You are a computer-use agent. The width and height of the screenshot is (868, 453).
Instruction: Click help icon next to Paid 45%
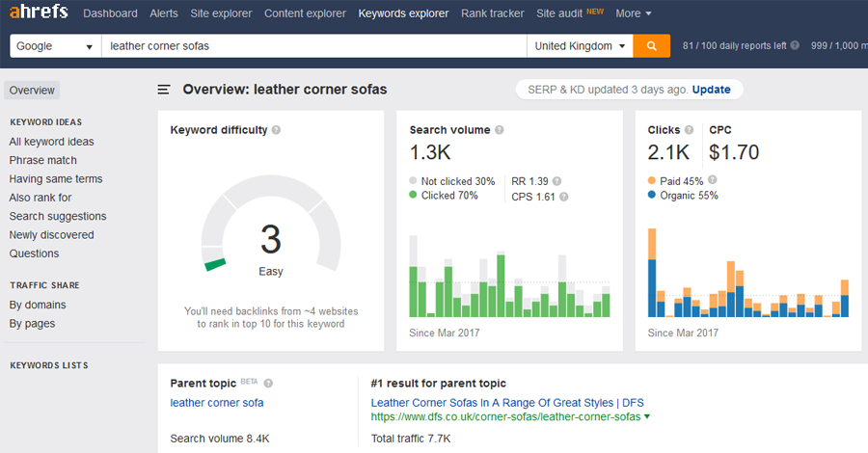tap(713, 180)
